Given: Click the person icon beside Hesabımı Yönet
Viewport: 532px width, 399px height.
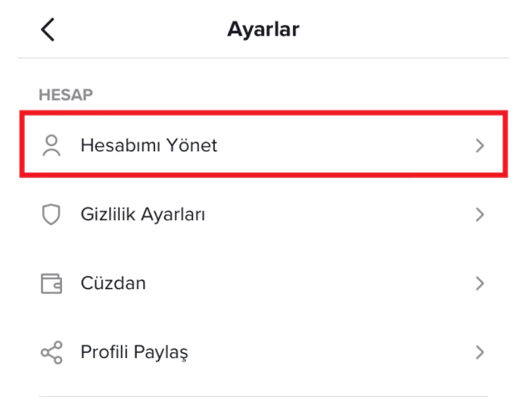Looking at the screenshot, I should coord(51,145).
